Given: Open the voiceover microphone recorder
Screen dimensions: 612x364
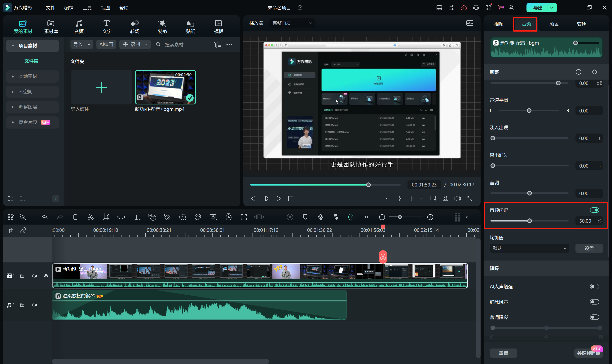Looking at the screenshot, I should coord(320,217).
